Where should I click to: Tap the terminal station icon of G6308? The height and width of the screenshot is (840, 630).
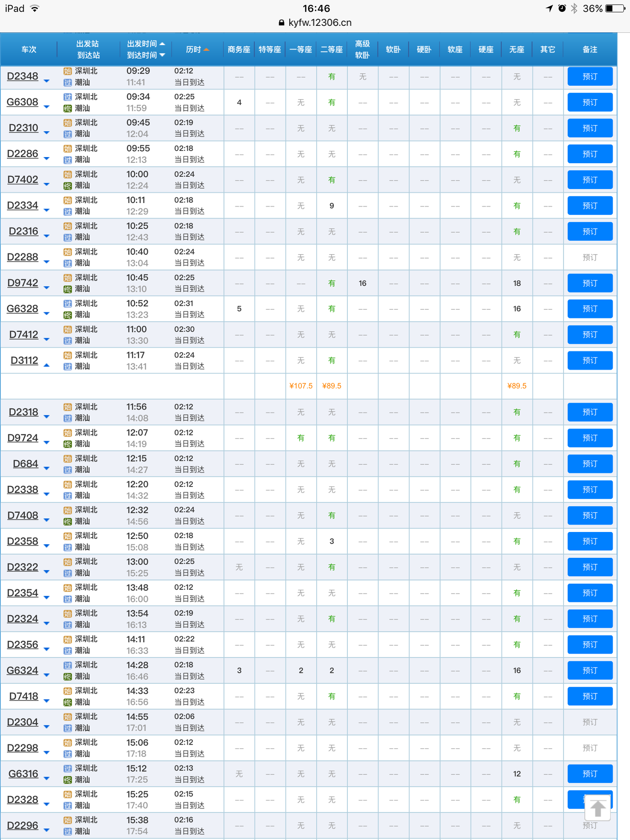point(67,108)
